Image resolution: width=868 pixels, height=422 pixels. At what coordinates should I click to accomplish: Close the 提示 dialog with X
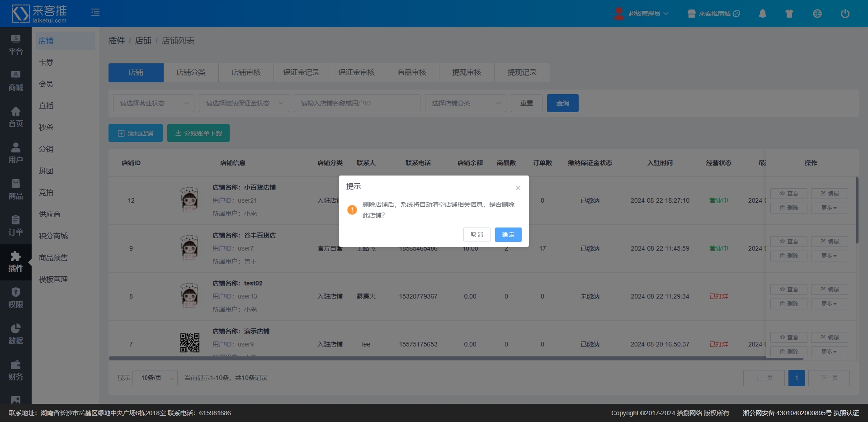click(518, 188)
